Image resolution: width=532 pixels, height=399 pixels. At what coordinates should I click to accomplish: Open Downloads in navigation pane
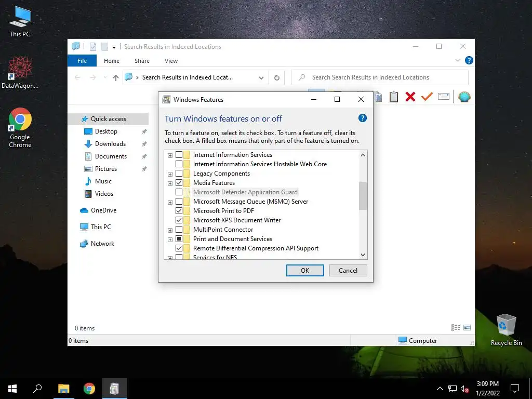tap(110, 144)
